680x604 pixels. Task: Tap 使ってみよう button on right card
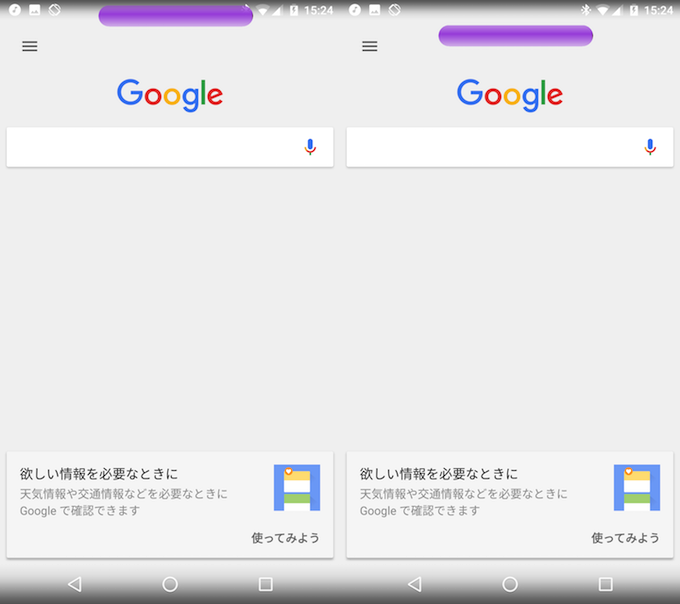pos(625,538)
